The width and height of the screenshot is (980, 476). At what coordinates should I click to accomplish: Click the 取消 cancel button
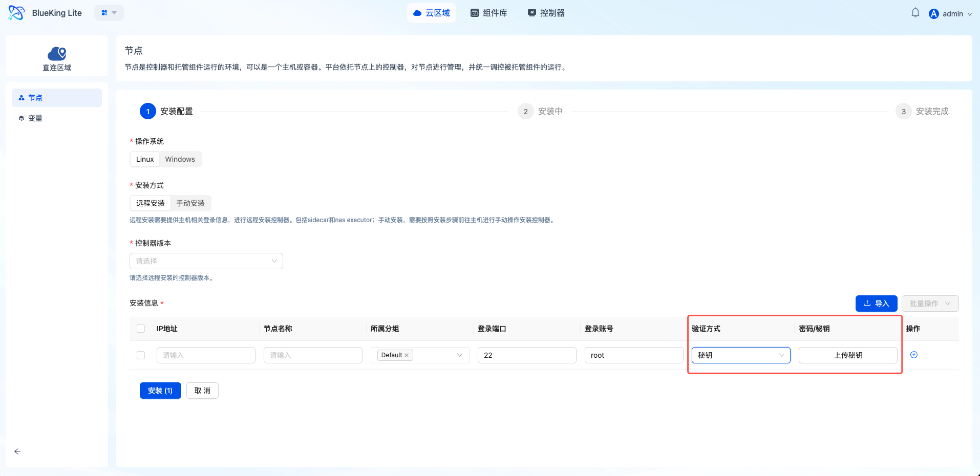202,391
